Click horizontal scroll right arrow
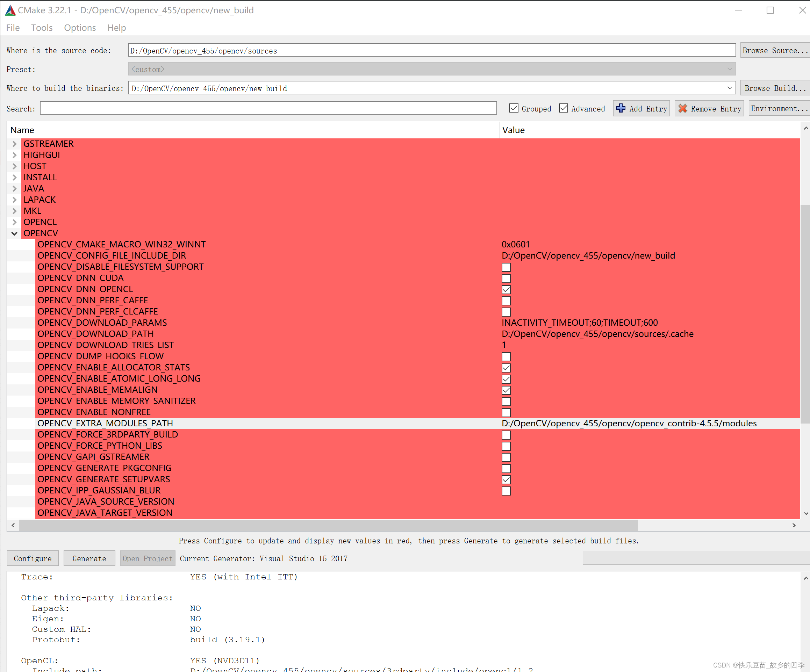This screenshot has height=672, width=810. coord(794,525)
